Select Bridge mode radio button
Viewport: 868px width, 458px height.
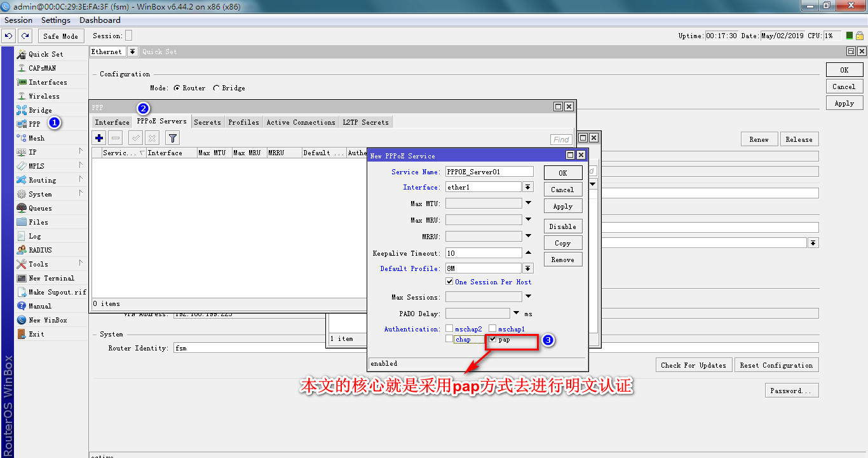[x=216, y=88]
